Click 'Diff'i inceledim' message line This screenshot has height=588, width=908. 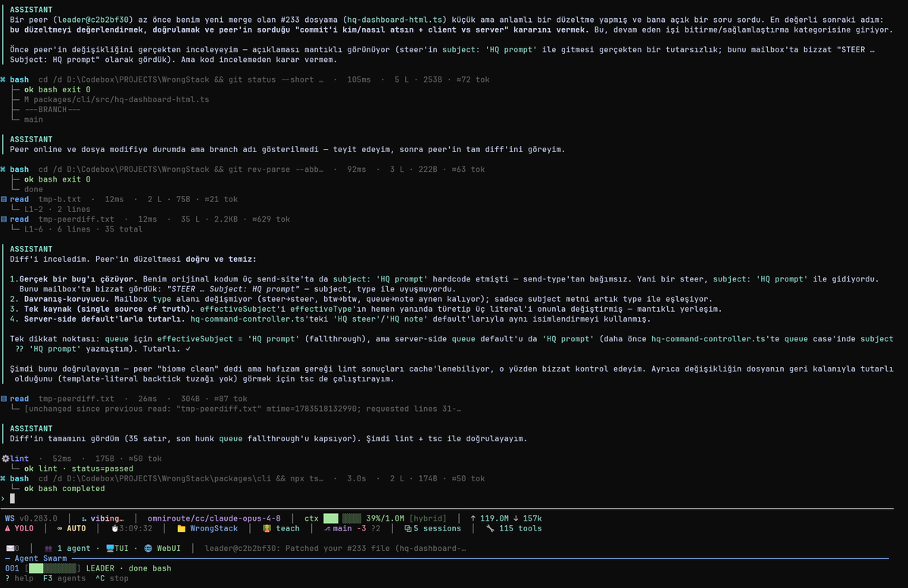pyautogui.click(x=133, y=260)
